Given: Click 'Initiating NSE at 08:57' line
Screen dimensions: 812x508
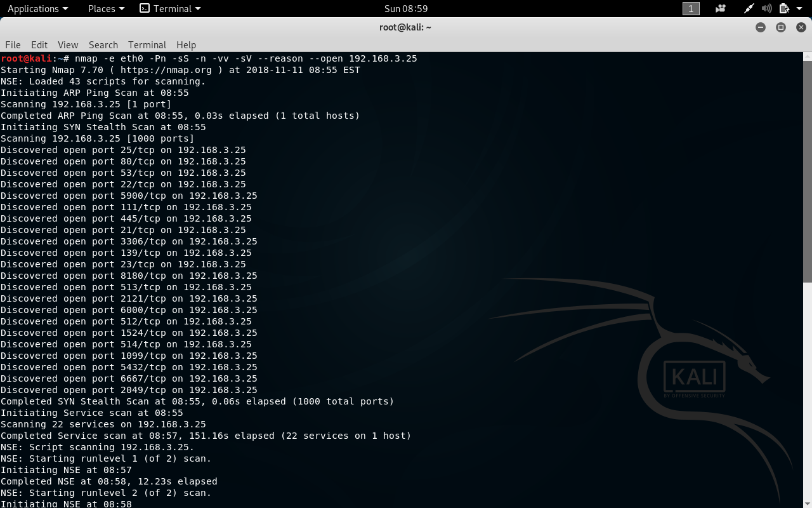Looking at the screenshot, I should click(66, 470).
